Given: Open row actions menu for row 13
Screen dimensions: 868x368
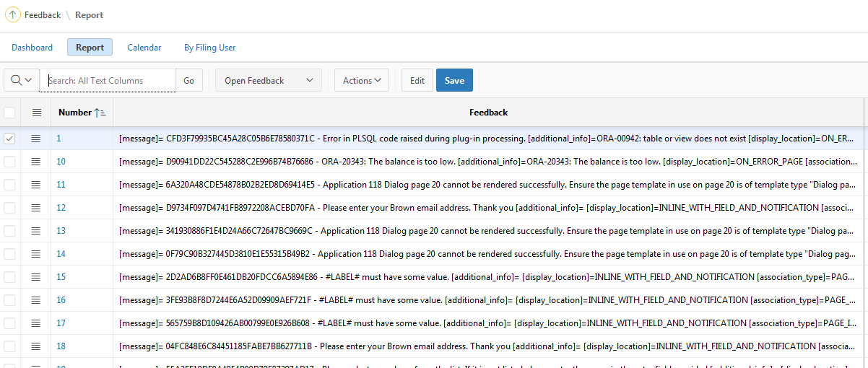Looking at the screenshot, I should click(36, 231).
